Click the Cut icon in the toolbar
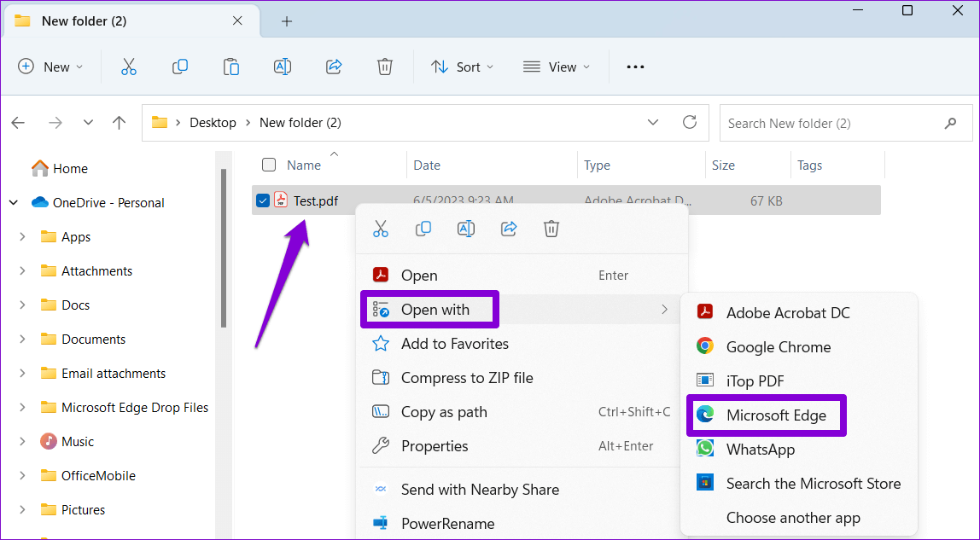 tap(129, 67)
